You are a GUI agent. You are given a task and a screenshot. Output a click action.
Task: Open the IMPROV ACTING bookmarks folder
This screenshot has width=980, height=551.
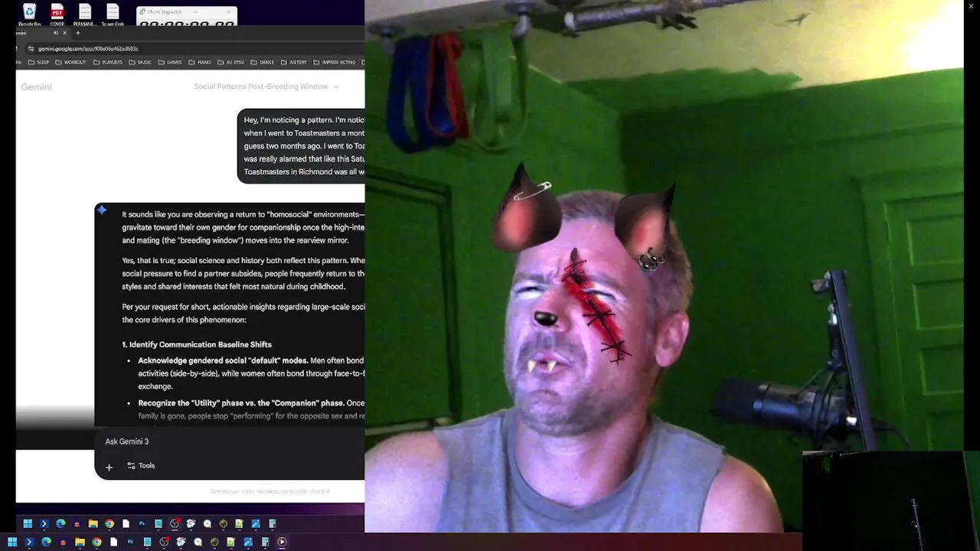pyautogui.click(x=334, y=62)
